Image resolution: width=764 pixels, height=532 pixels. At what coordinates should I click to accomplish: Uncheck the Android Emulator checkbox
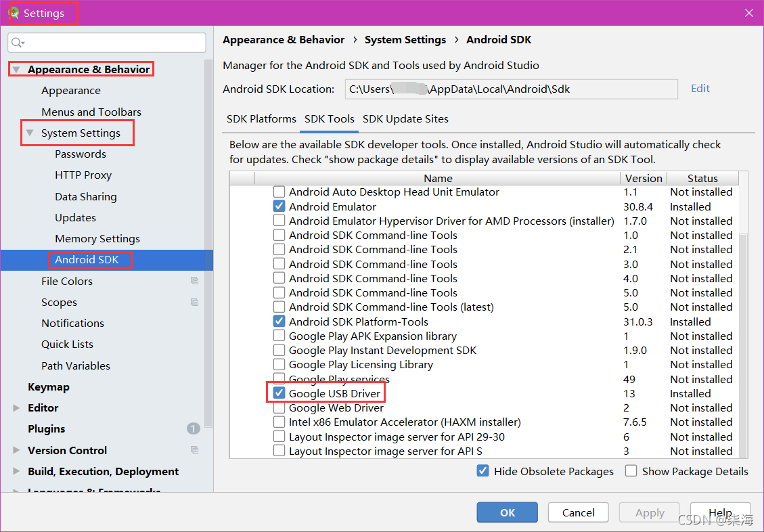[x=279, y=206]
